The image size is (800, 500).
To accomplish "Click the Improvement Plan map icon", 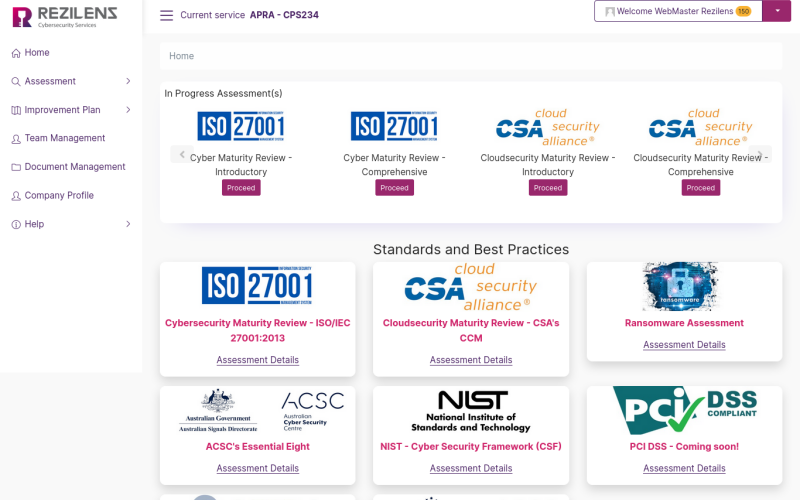I will (x=16, y=110).
